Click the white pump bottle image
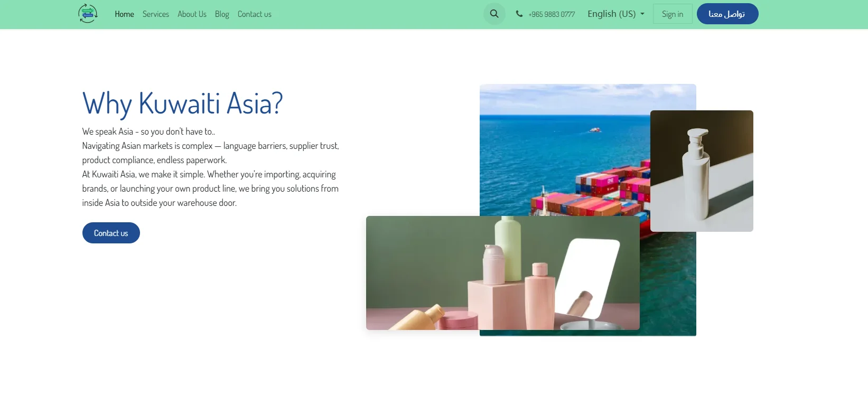Viewport: 868px width, 406px height. point(702,171)
